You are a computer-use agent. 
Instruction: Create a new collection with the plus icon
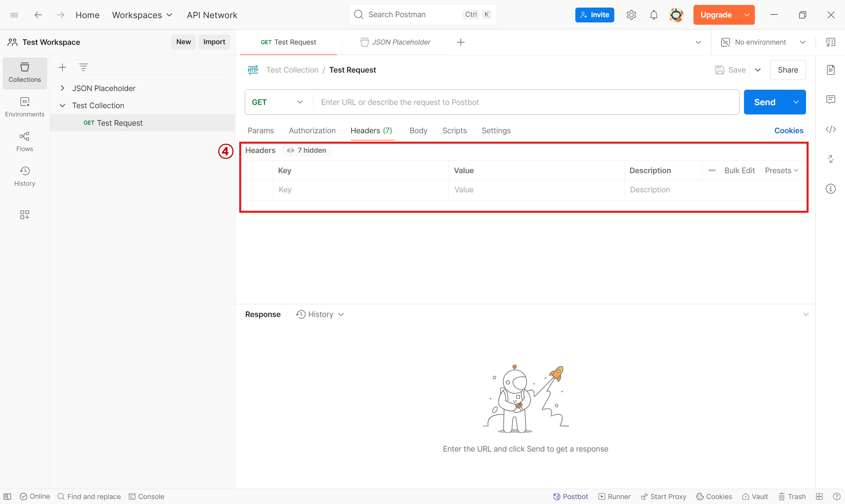(62, 67)
